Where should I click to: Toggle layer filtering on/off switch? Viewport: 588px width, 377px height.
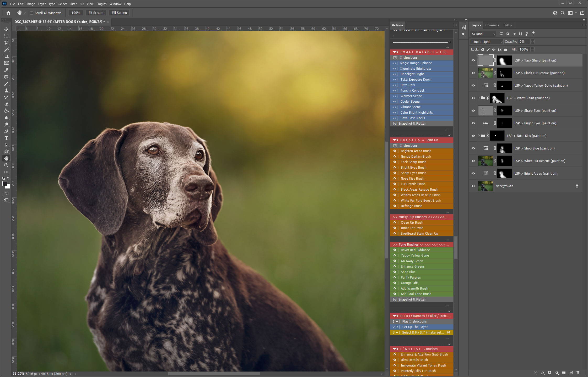(533, 34)
